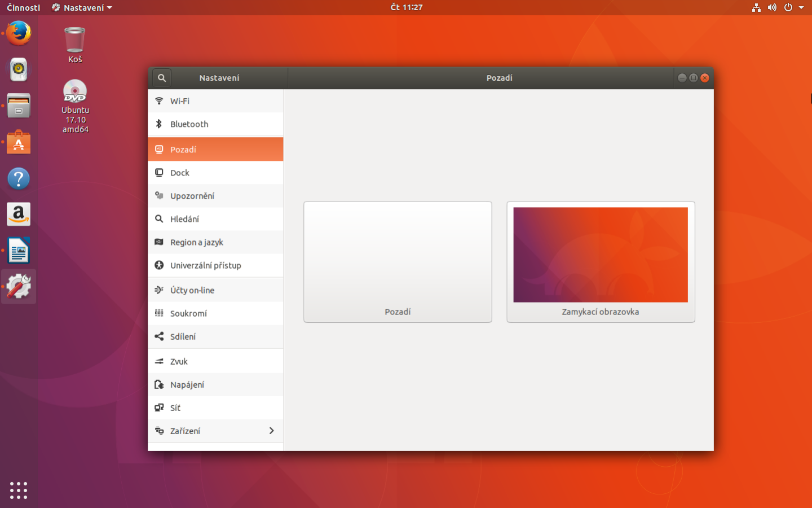Open the Koš trash icon on desktop
The height and width of the screenshot is (508, 812).
(74, 40)
